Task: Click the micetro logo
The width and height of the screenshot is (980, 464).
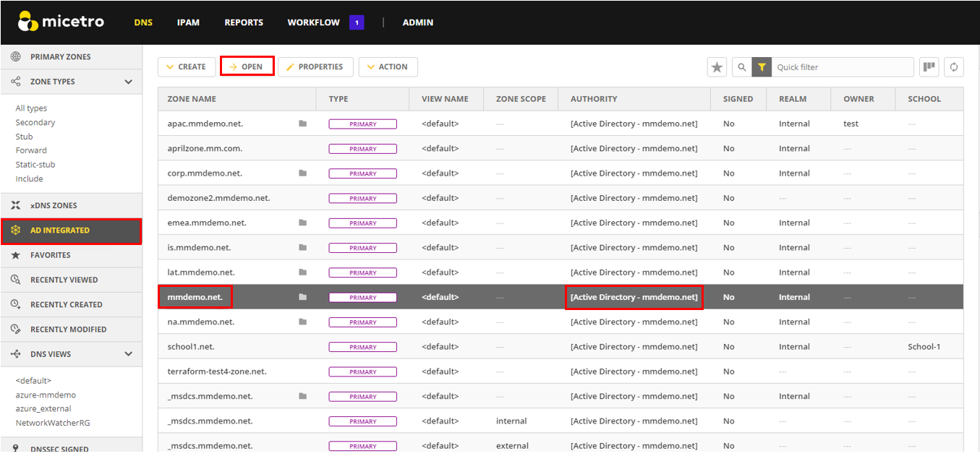Action: point(61,22)
